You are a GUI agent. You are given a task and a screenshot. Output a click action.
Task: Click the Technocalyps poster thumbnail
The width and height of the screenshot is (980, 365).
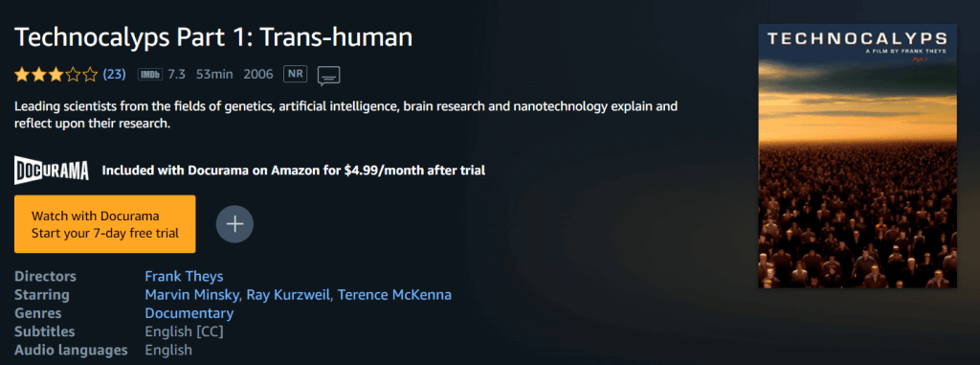coord(857,156)
